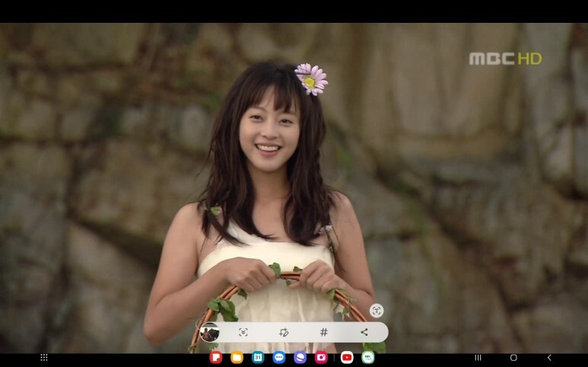Open the pink Camera app
The image size is (588, 367).
[x=321, y=358]
